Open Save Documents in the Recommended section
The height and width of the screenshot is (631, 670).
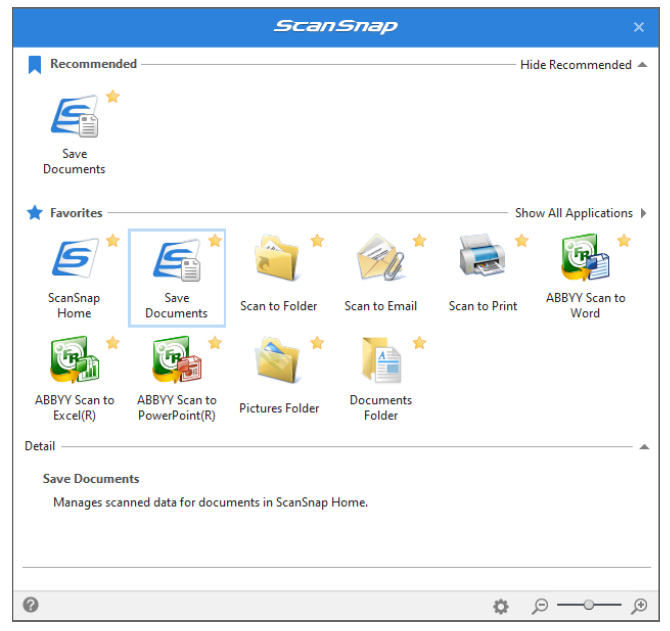[x=74, y=133]
